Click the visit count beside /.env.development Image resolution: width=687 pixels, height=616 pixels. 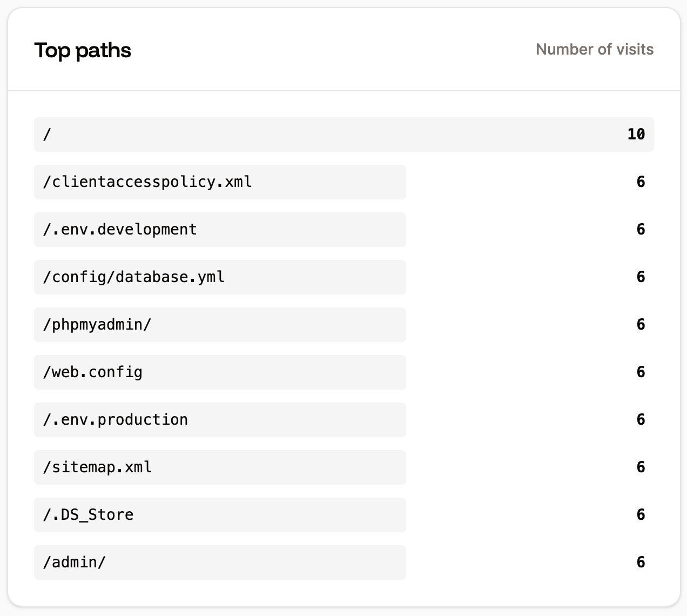pyautogui.click(x=642, y=229)
